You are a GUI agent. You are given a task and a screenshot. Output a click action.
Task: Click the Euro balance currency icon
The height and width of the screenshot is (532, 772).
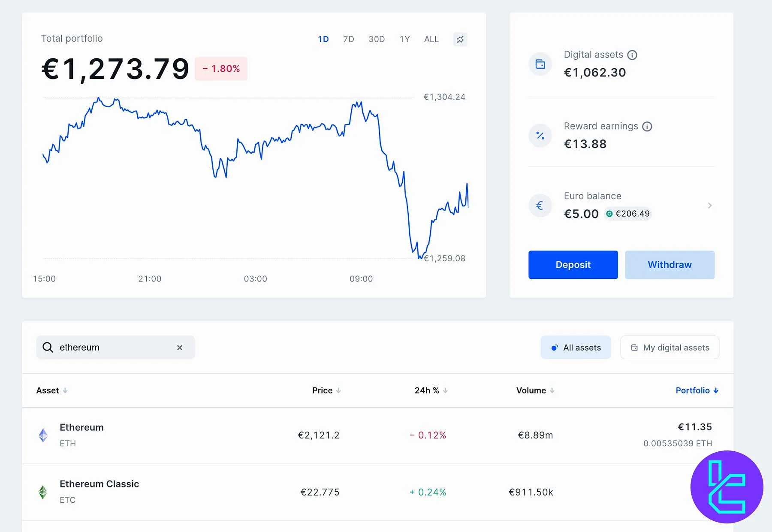[x=540, y=206]
